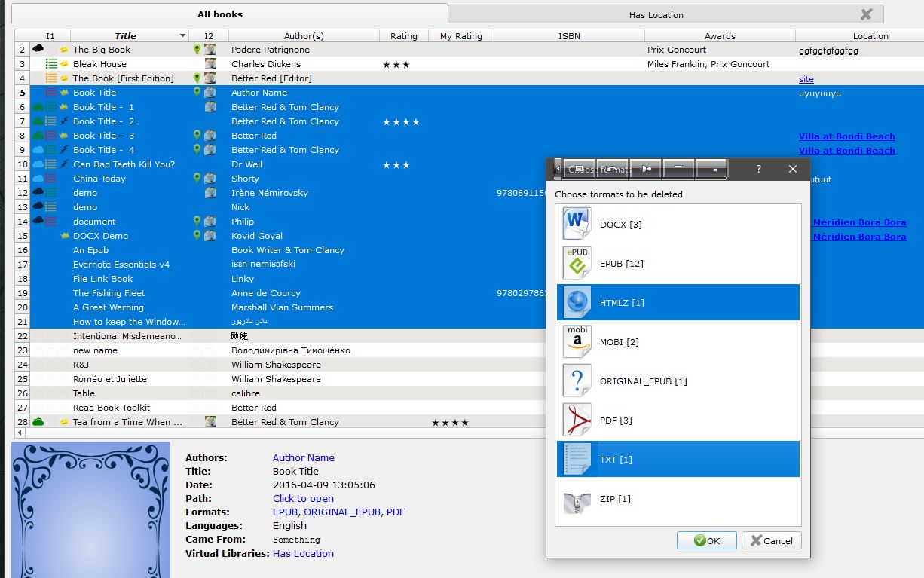
Task: Open the Has Location virtual library link
Action: [303, 553]
